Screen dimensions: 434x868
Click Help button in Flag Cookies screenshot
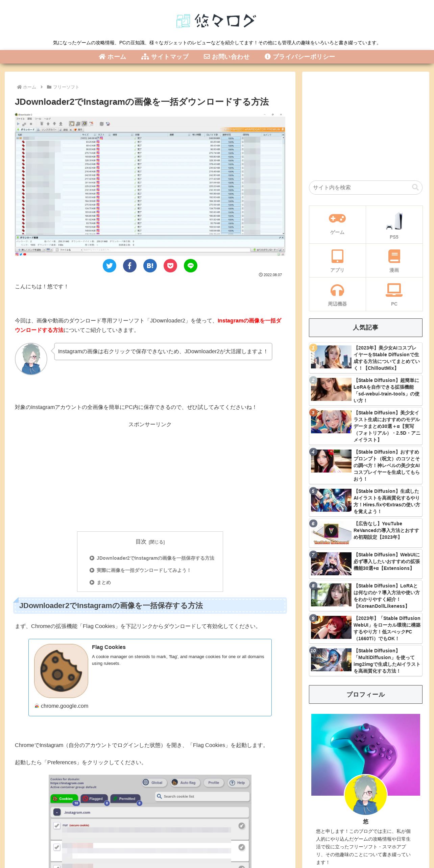click(238, 782)
